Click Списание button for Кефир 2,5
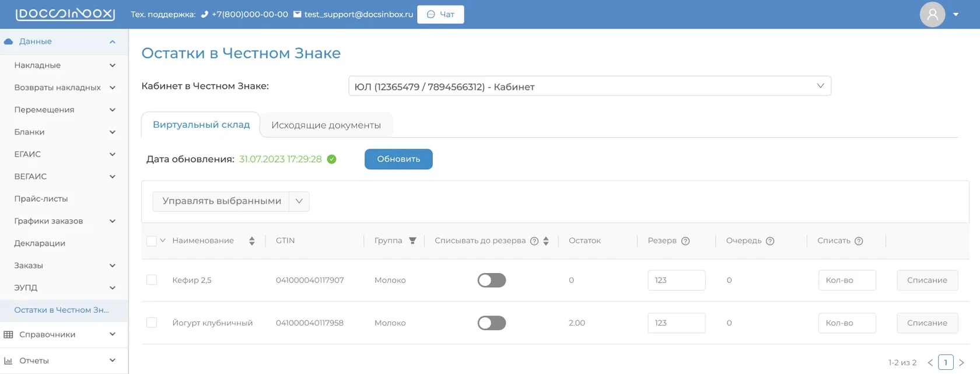 [927, 280]
